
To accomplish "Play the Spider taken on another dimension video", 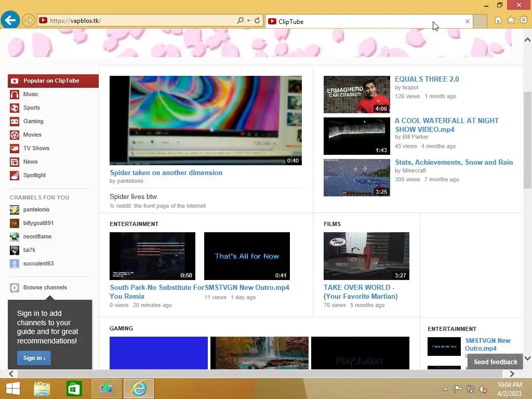I will coord(206,121).
